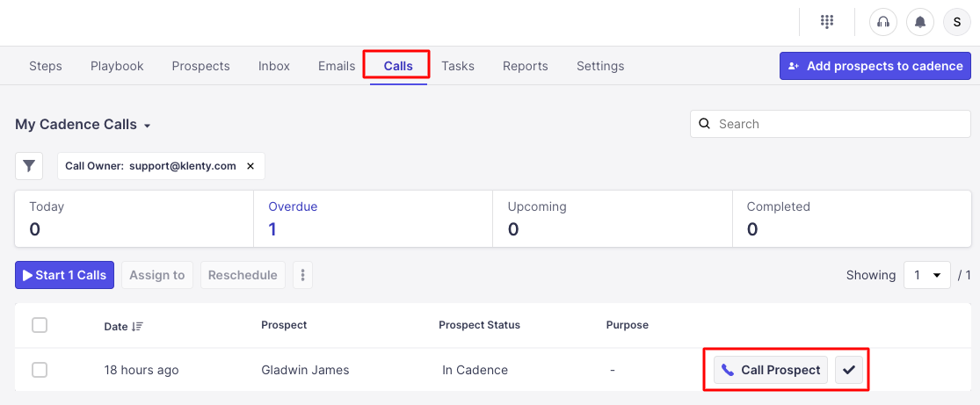Select the Gladwin James row checkbox
This screenshot has width=980, height=405.
pyautogui.click(x=40, y=370)
